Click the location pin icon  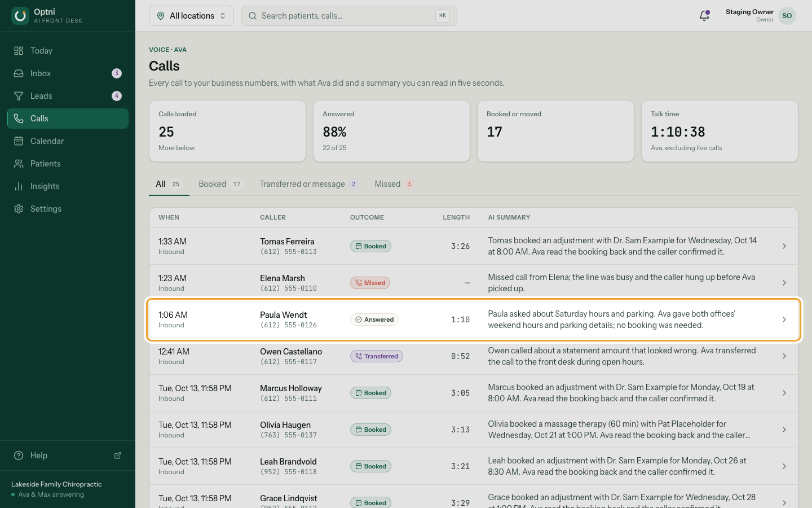(x=161, y=16)
